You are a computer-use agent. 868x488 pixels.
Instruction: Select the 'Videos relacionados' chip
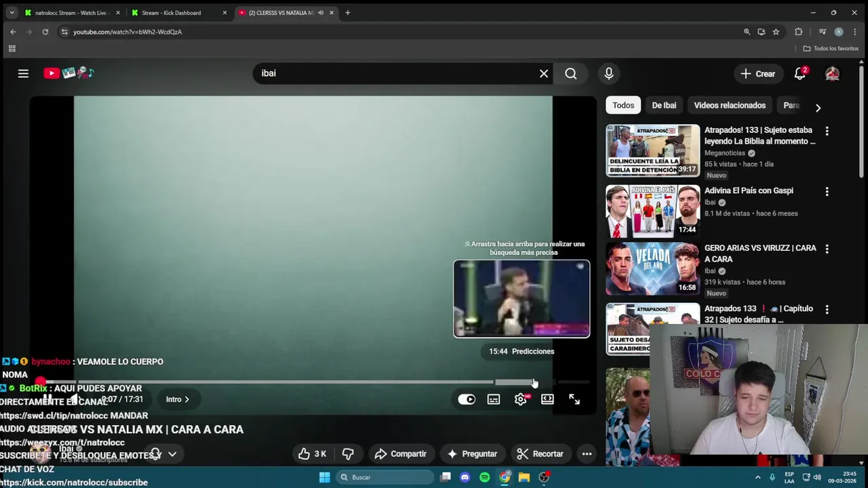pyautogui.click(x=730, y=105)
